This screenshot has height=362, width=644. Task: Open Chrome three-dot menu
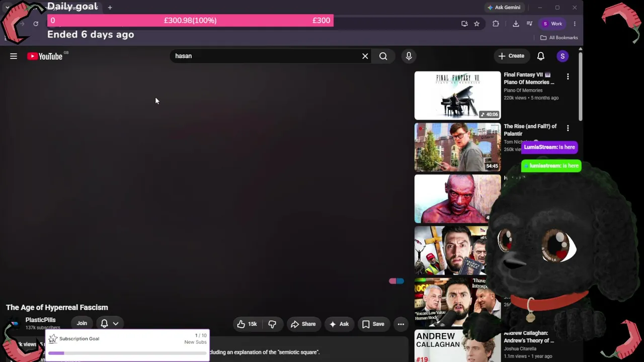click(575, 24)
